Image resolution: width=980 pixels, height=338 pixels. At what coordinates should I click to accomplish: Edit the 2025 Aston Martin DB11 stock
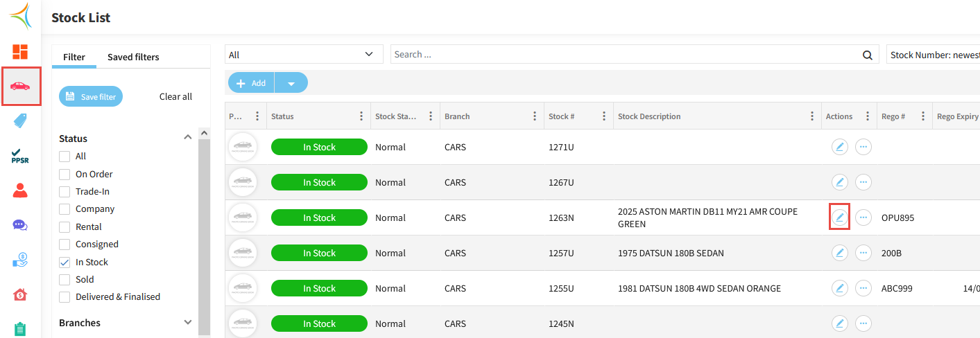tap(839, 217)
